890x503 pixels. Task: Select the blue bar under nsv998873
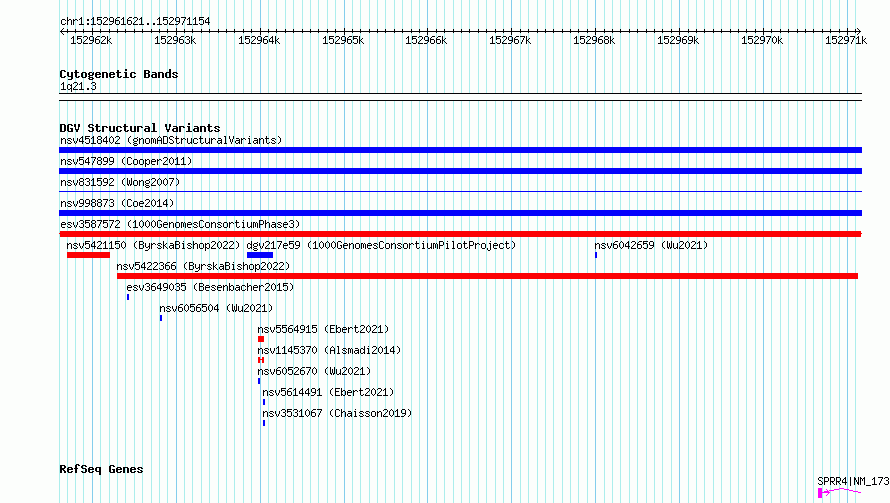[x=460, y=213]
